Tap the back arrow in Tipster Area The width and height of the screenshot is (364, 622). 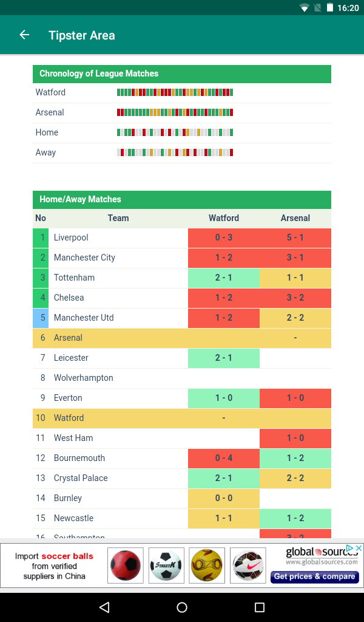pos(24,35)
